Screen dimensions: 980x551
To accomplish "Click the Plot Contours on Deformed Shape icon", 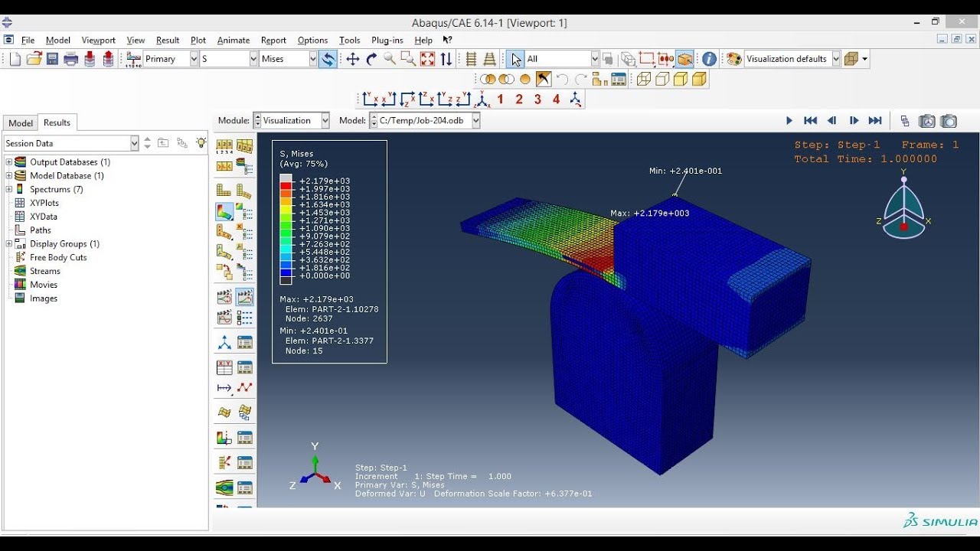I will coord(224,210).
